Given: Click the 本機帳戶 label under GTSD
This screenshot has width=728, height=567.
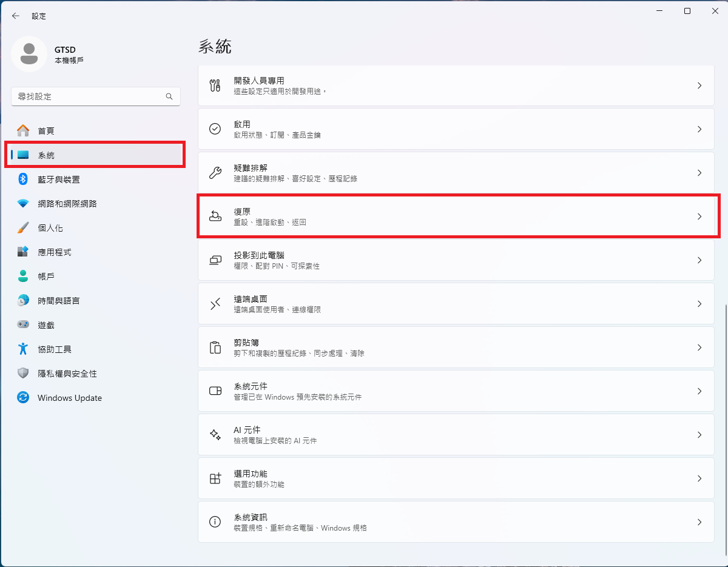Looking at the screenshot, I should point(69,61).
